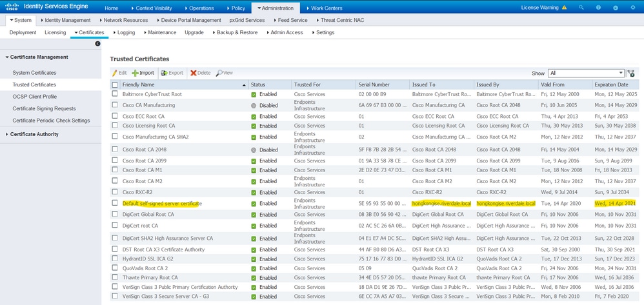Click the License Warning text link
This screenshot has height=305, width=644.
coord(539,7)
